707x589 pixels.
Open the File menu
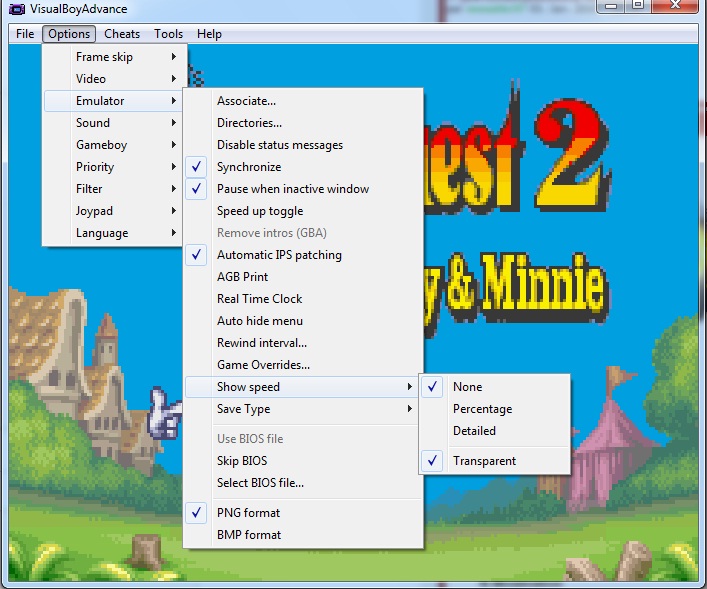[25, 34]
